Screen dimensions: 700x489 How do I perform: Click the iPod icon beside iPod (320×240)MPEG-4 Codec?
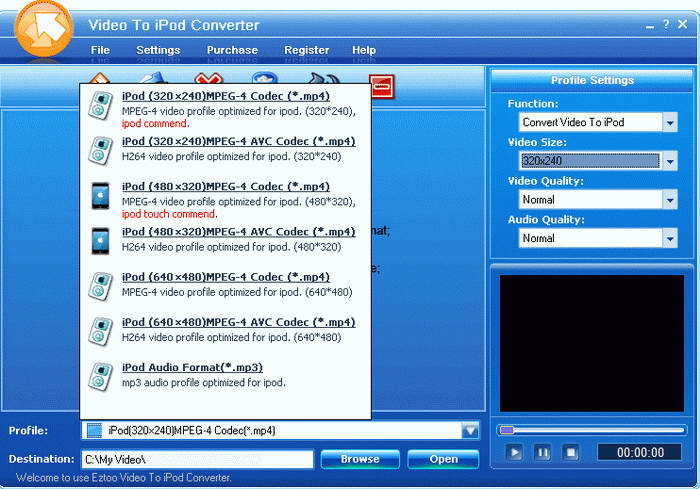100,105
